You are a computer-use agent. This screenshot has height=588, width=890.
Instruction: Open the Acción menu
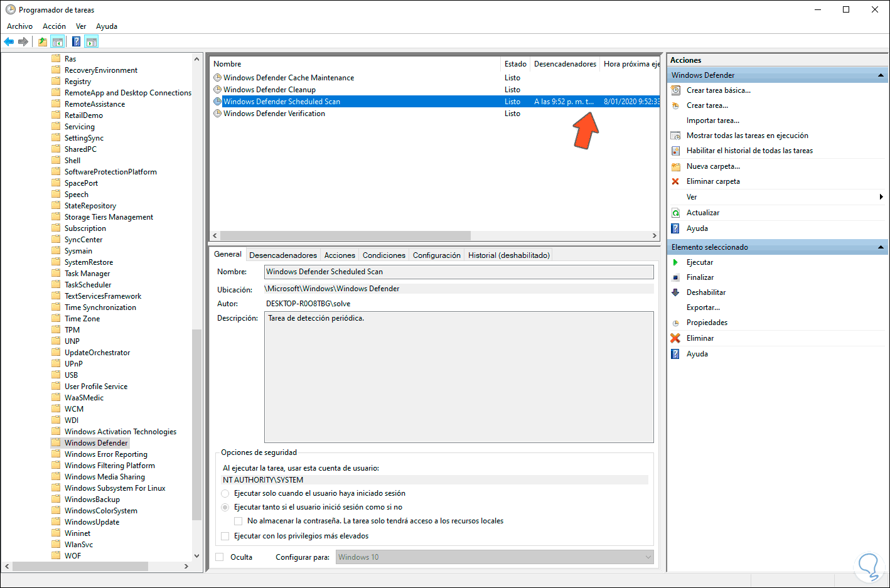click(x=54, y=26)
